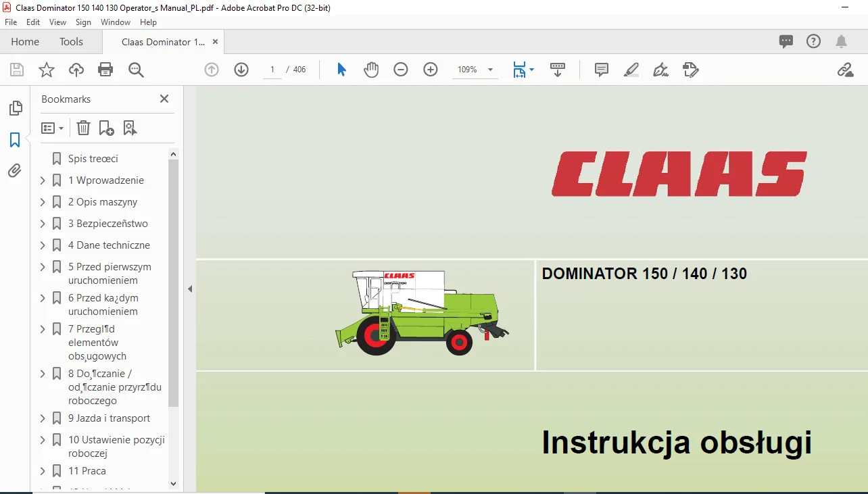868x494 pixels.
Task: Expand the '3 Bezpieczeñstwo' bookmark
Action: (x=43, y=224)
